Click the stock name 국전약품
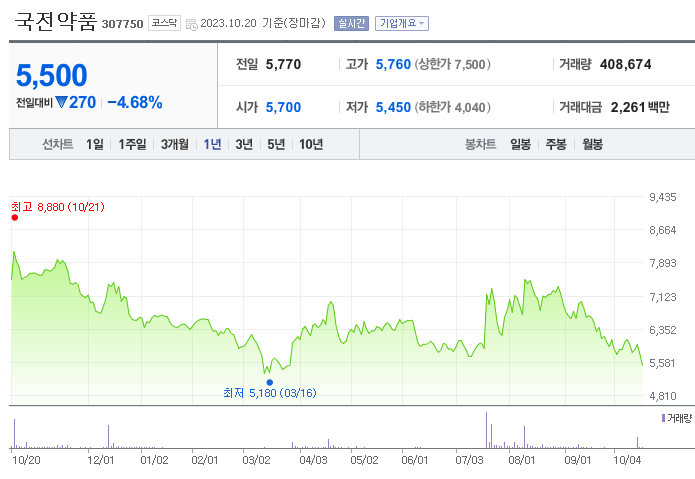The height and width of the screenshot is (479, 695). tap(56, 21)
